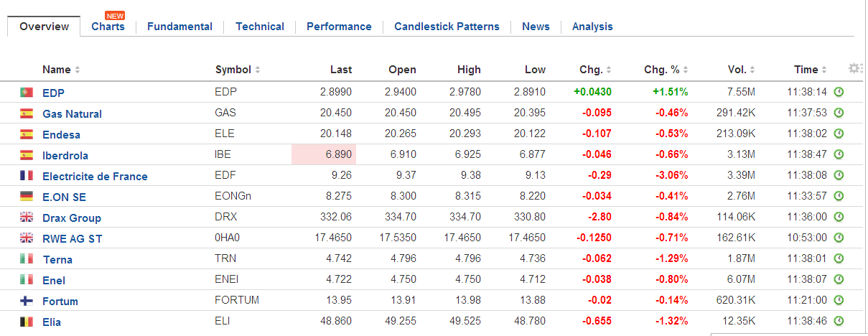
Task: Click the French flag beside Electricite de France
Action: click(x=27, y=176)
